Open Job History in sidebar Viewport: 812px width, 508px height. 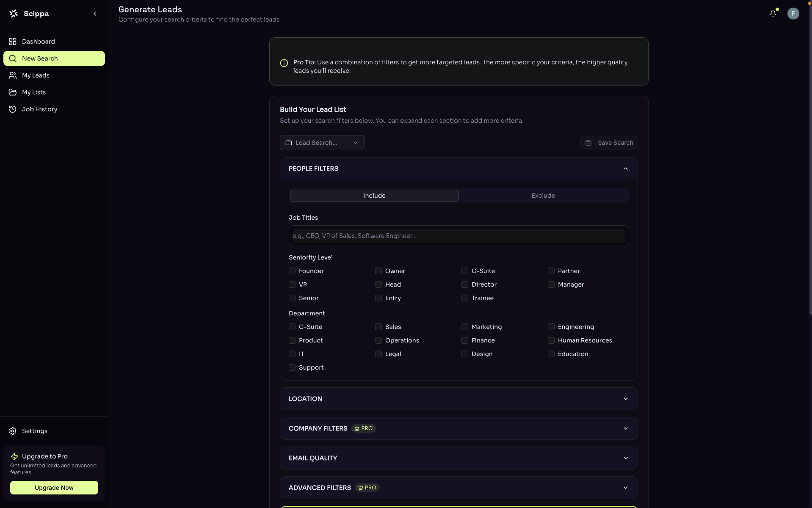tap(39, 109)
